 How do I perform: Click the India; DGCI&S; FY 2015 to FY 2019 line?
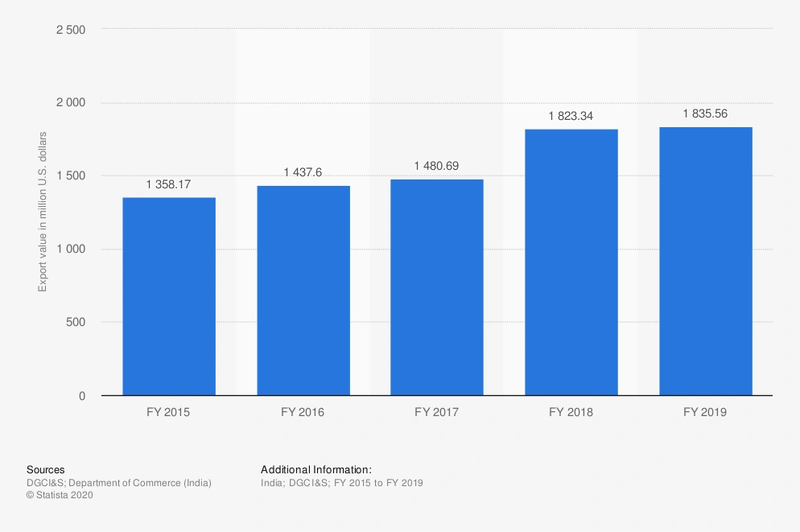click(342, 483)
